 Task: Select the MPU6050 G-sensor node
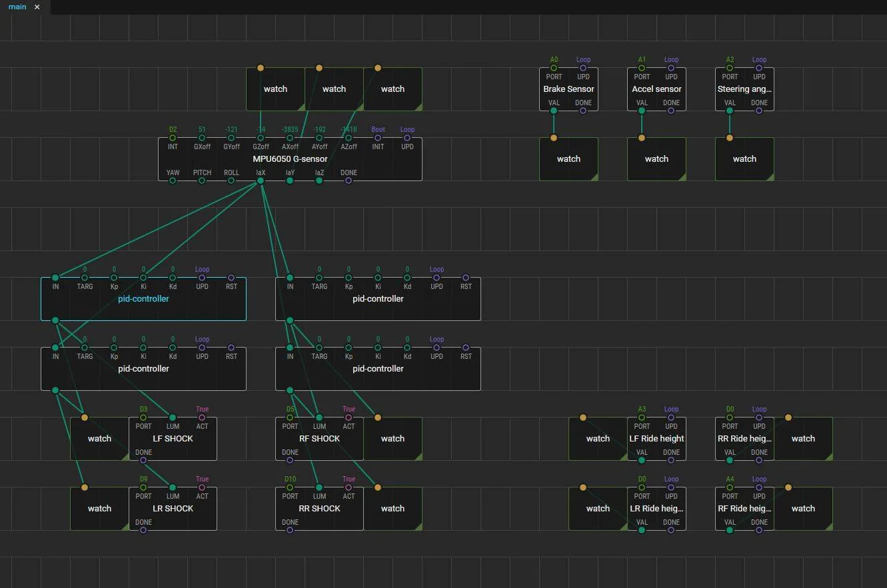pos(290,159)
